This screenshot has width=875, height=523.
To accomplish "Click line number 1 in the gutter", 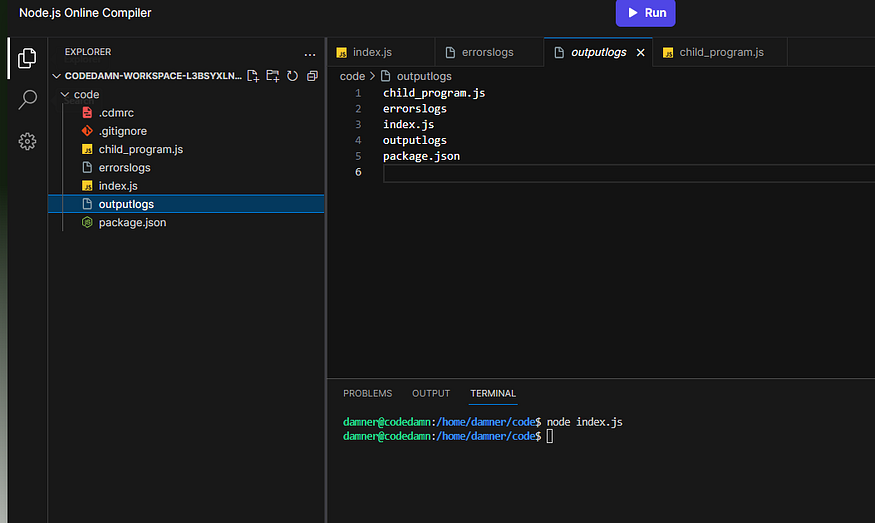I will pyautogui.click(x=358, y=93).
